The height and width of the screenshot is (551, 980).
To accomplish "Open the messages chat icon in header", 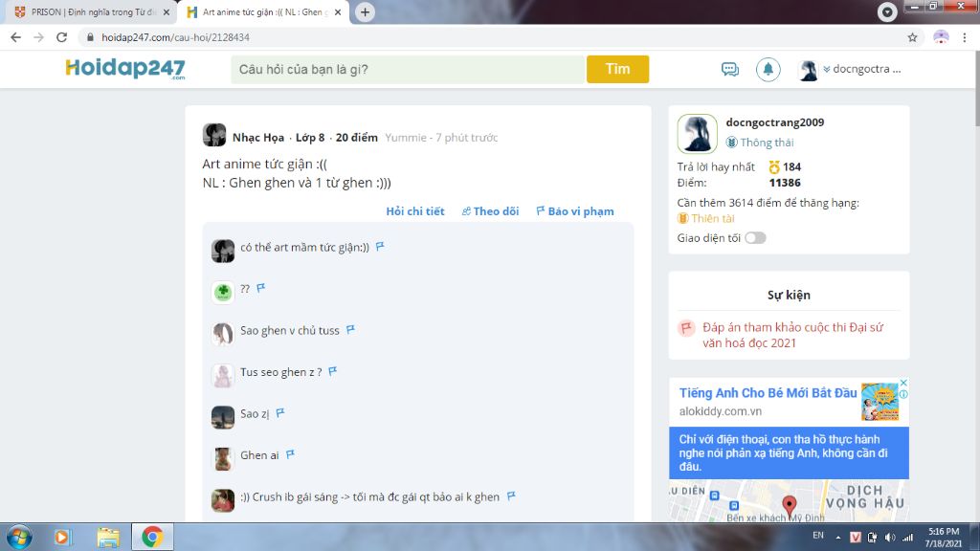I will 729,69.
